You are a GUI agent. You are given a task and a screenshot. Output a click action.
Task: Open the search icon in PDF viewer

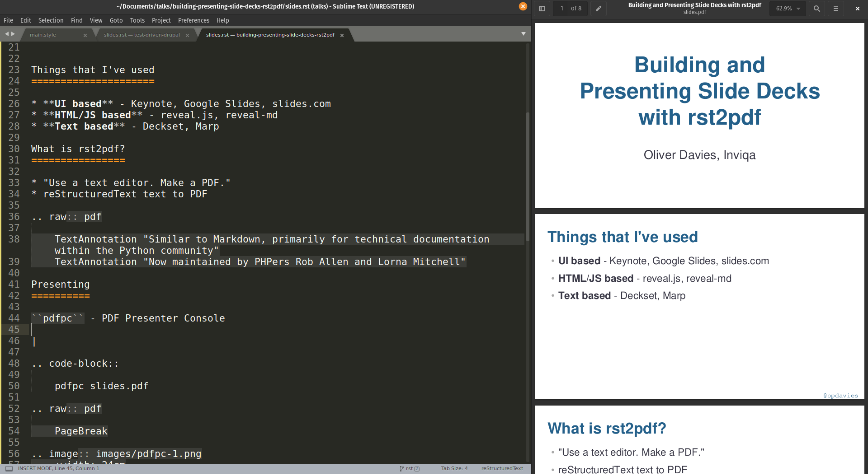(816, 9)
